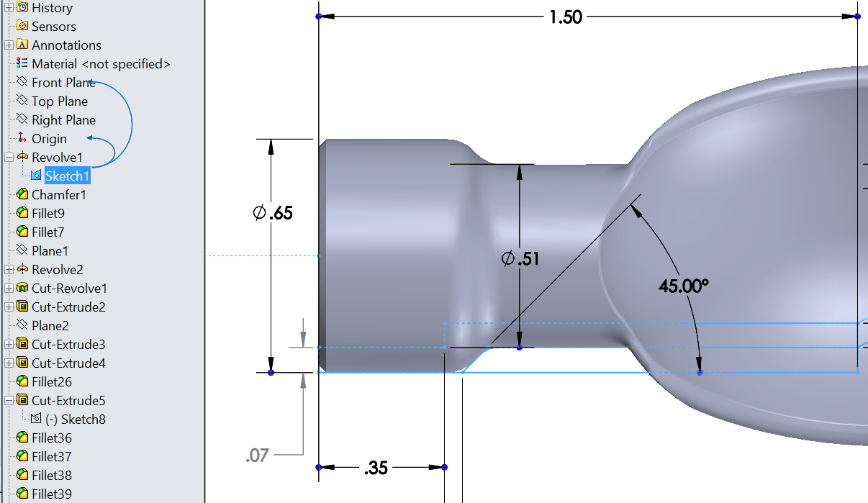Select the (-) Sketch8 label
Screen dimensions: 868x503
[75, 420]
